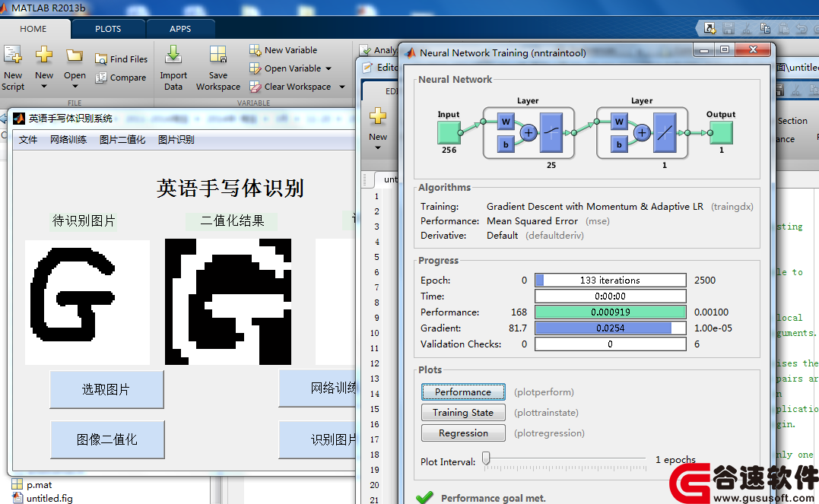819x504 pixels.
Task: Click the Validation Checks progress bar
Action: coord(610,344)
